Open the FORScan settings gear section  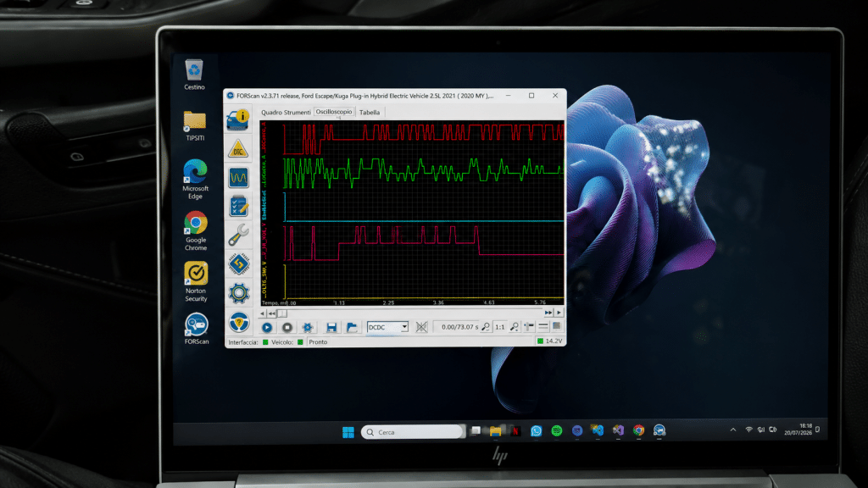coord(238,293)
